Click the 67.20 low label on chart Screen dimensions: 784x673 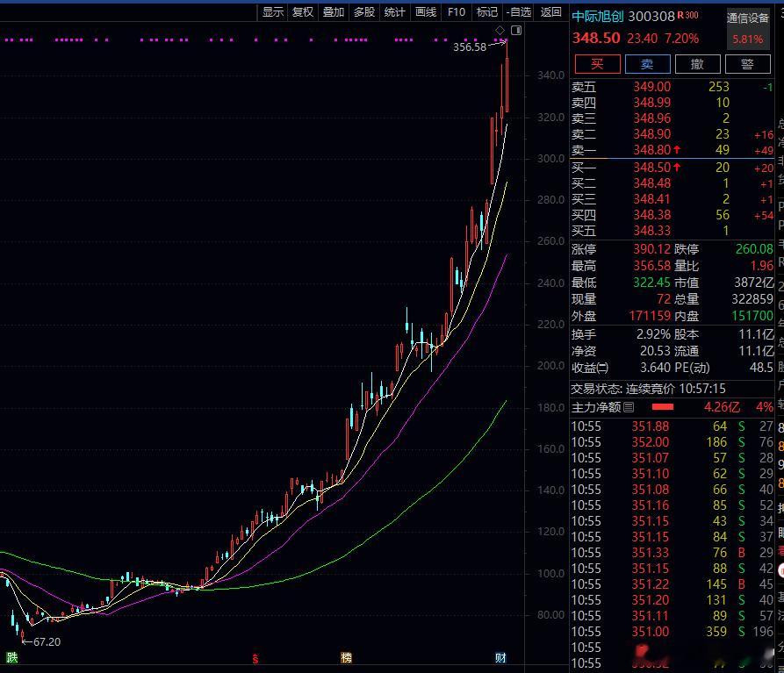pos(47,642)
